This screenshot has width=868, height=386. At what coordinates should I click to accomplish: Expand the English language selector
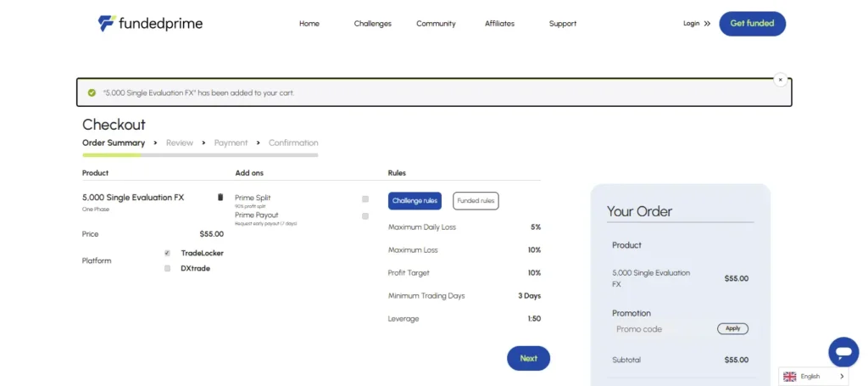click(814, 377)
